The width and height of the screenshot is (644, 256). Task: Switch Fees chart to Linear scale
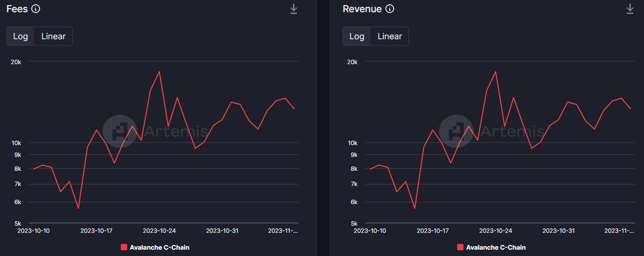(x=53, y=36)
